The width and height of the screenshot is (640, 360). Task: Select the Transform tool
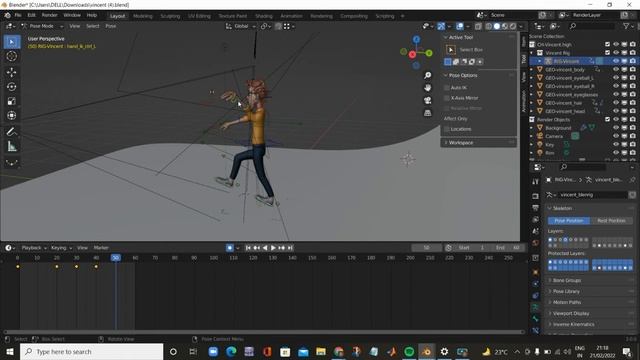pyautogui.click(x=12, y=115)
